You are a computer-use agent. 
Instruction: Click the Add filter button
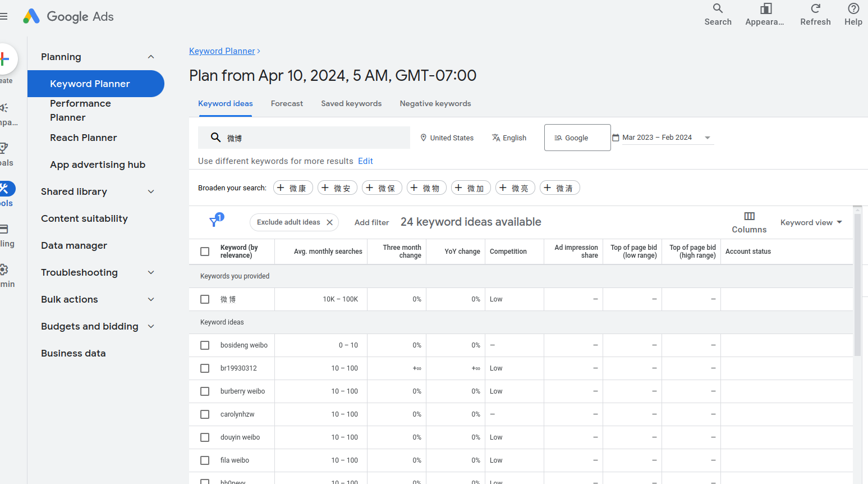point(371,222)
